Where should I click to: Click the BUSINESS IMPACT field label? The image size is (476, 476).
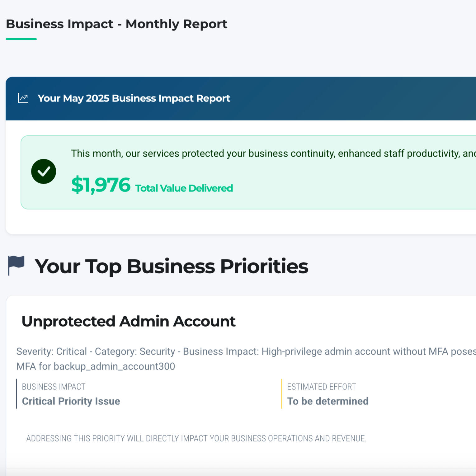pos(54,387)
